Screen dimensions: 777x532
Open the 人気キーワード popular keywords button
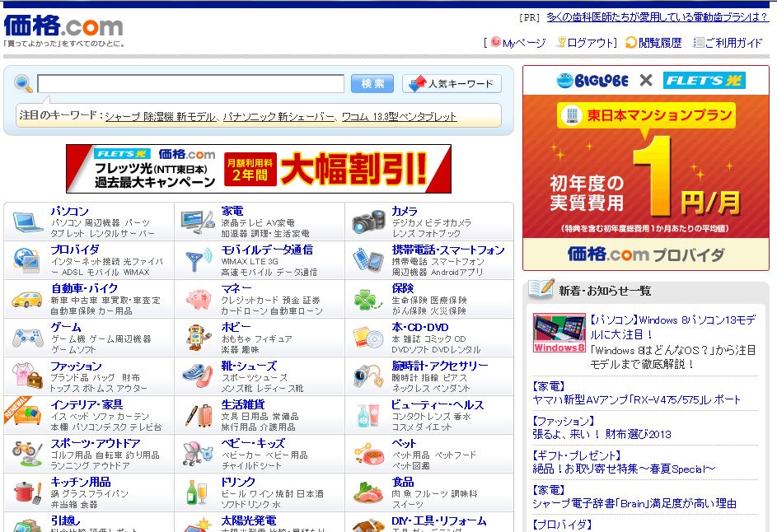click(x=452, y=84)
